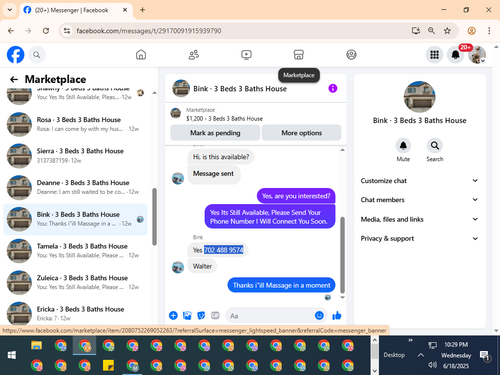The height and width of the screenshot is (375, 500).
Task: Open the Facebook menu grid icon
Action: 434,55
